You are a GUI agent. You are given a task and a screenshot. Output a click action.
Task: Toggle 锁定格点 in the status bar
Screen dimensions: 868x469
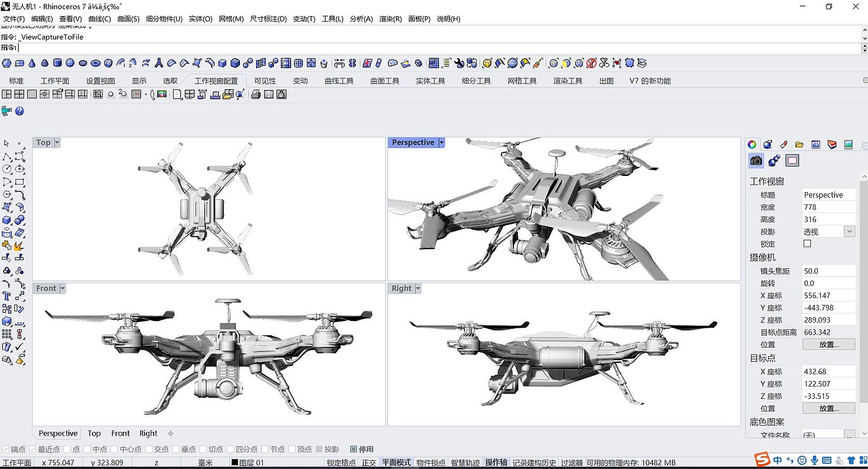(341, 463)
